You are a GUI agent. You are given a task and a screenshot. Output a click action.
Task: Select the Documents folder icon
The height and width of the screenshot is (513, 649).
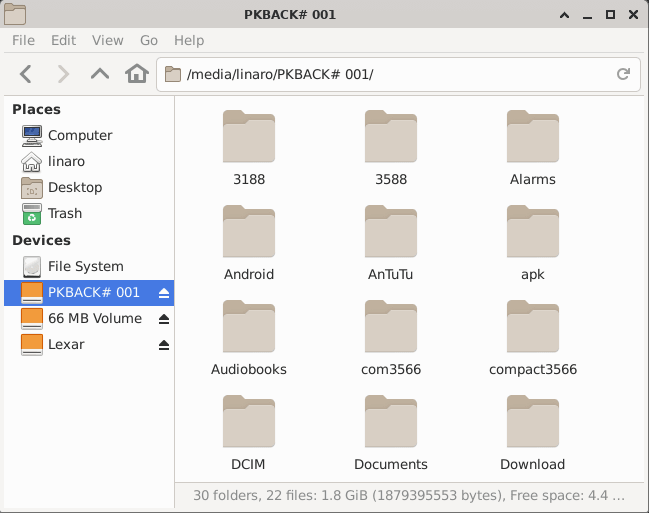coord(391,421)
